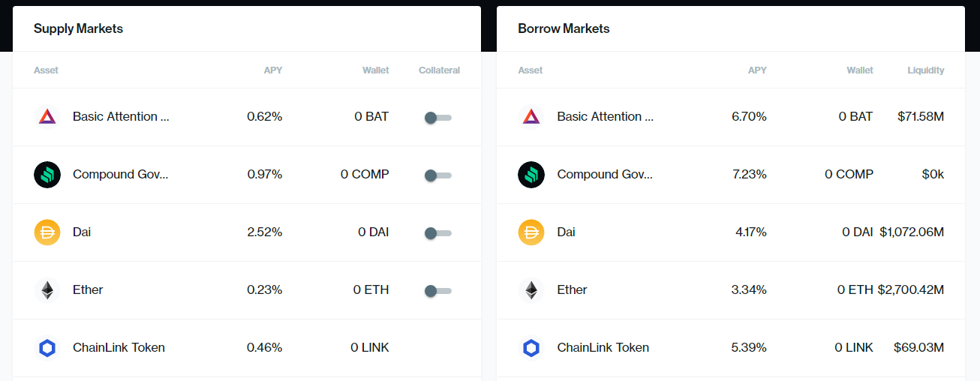Click the Compound icon in Supply Markets
The image size is (980, 381).
[x=47, y=175]
